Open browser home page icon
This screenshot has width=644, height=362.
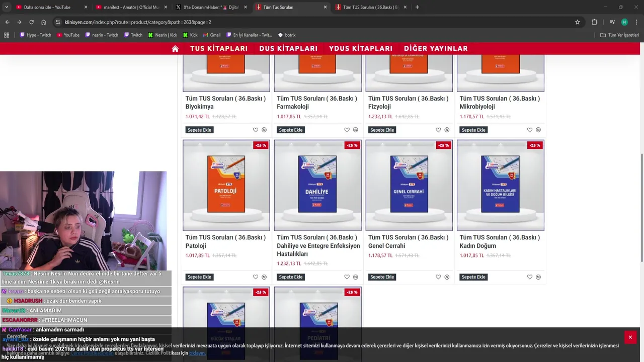[x=43, y=22]
